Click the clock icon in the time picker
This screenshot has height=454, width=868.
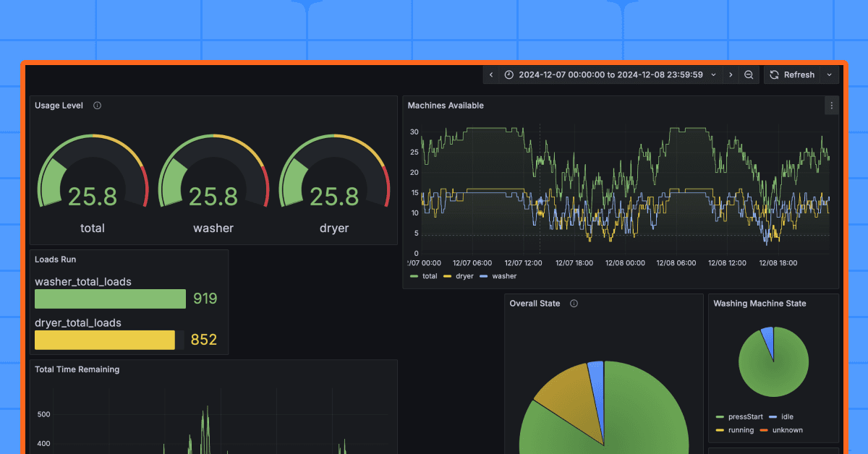point(510,74)
